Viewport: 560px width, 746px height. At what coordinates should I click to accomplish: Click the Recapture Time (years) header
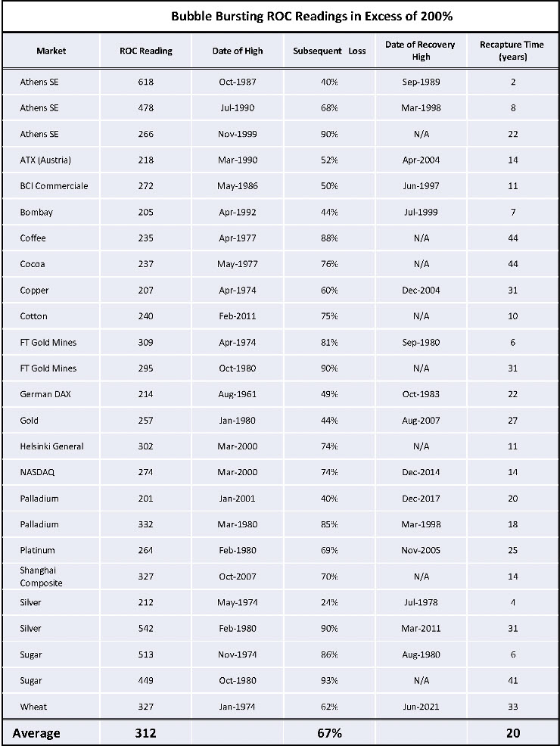[512, 51]
